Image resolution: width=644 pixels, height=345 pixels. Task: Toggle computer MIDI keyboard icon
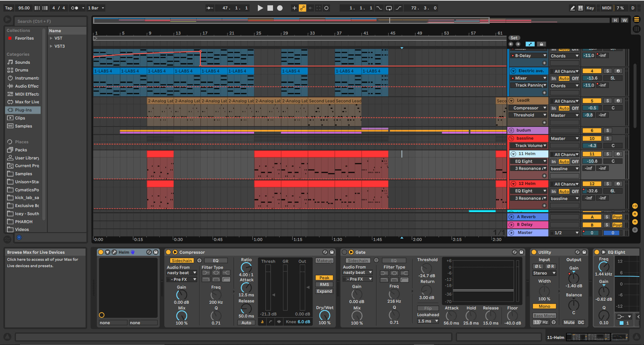coord(580,8)
